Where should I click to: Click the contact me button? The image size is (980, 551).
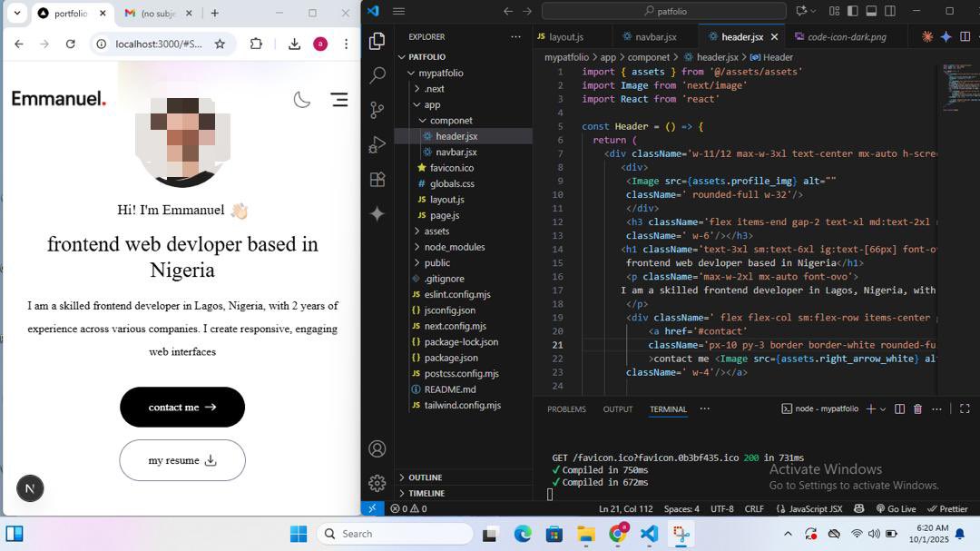click(x=181, y=408)
